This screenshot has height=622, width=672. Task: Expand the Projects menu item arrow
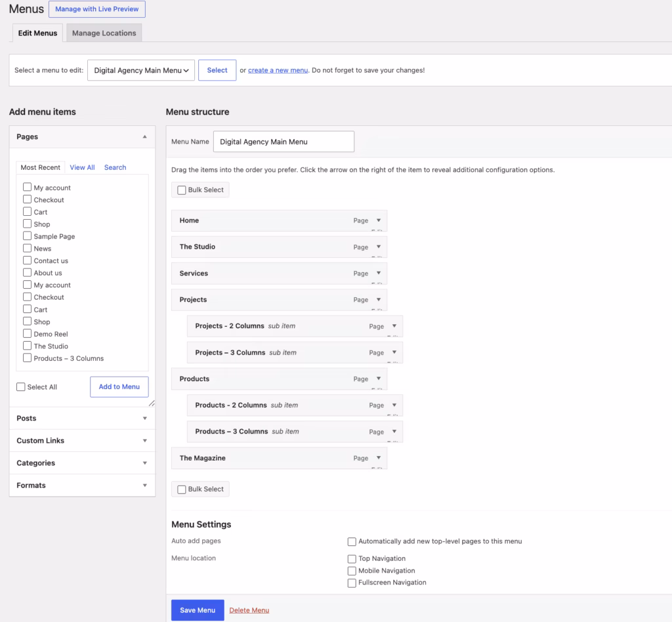(379, 299)
